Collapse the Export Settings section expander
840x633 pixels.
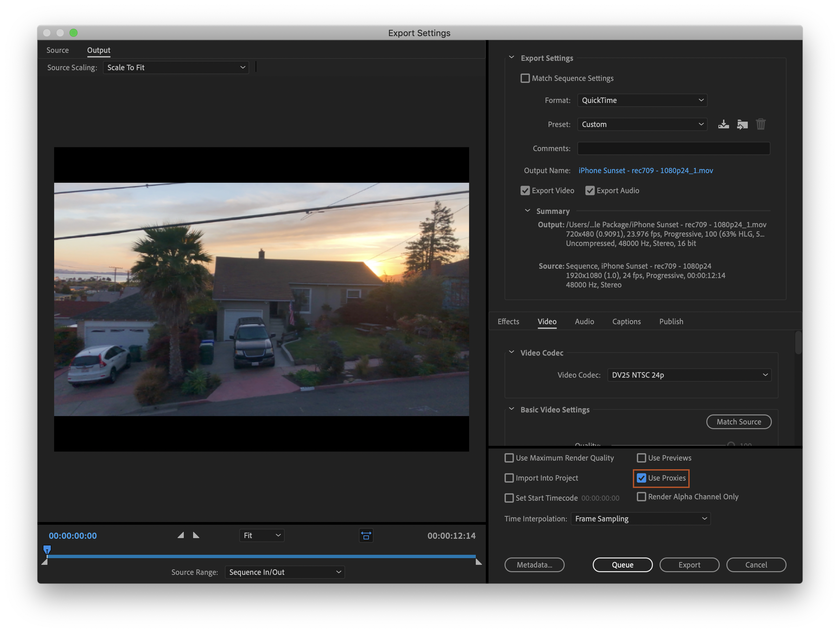click(512, 58)
